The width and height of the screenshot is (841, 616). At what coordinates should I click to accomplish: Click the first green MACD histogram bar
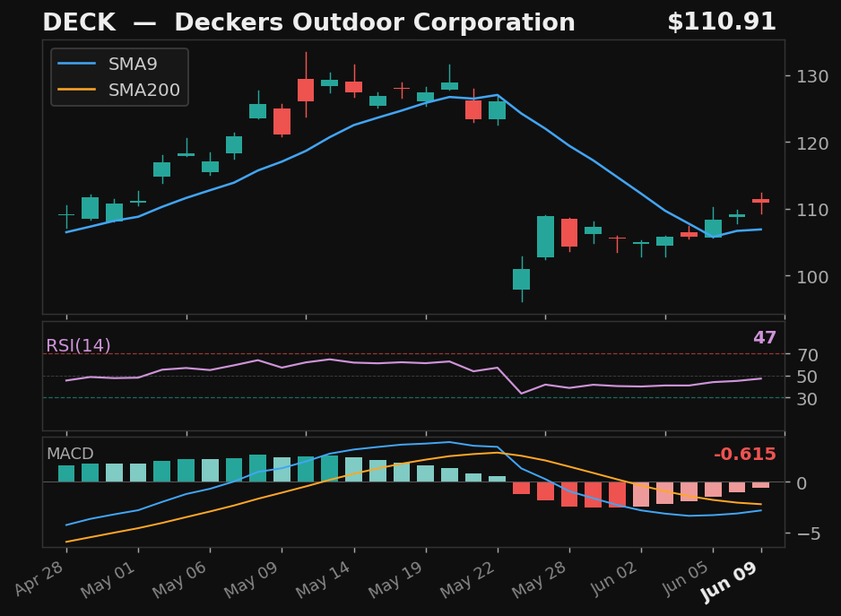pos(66,473)
